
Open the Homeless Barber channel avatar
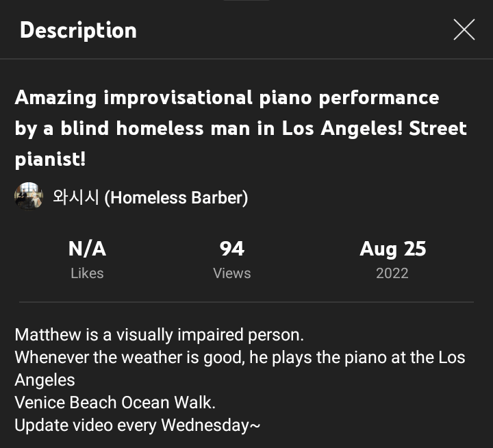pos(29,197)
